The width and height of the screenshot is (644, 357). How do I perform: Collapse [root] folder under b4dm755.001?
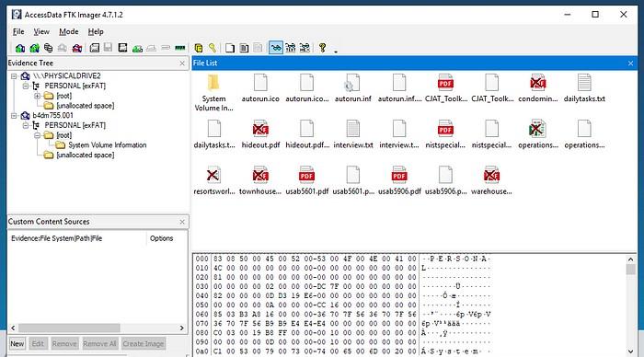click(x=38, y=135)
